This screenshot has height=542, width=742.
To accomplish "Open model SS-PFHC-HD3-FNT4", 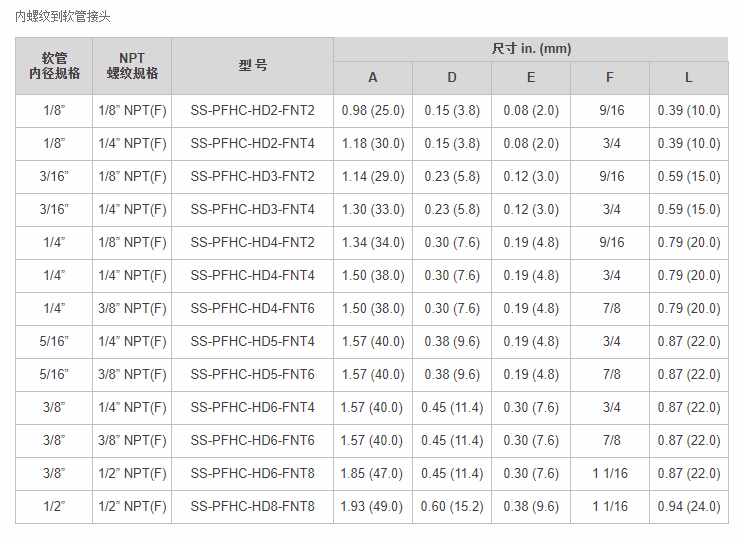I will pos(252,210).
